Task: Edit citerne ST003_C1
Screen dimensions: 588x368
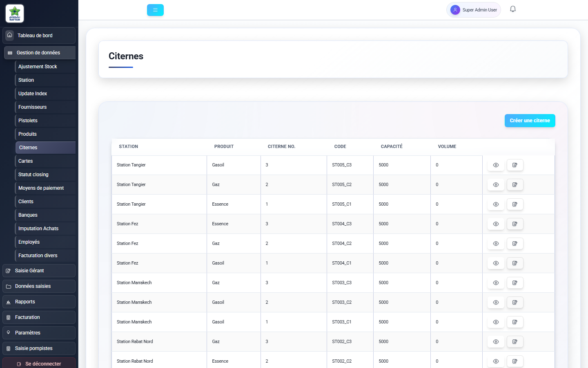Action: pos(515,322)
